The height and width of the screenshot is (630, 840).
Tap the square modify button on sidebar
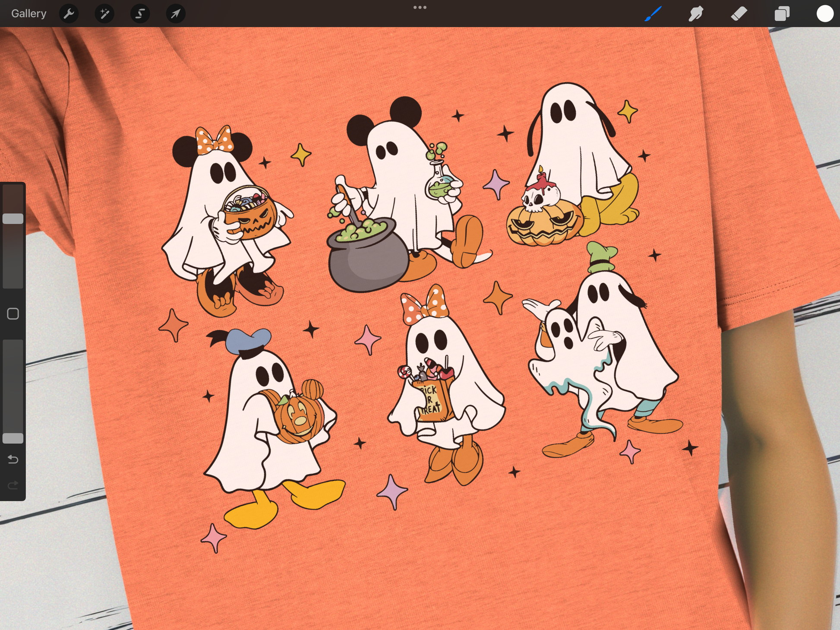[x=13, y=314]
